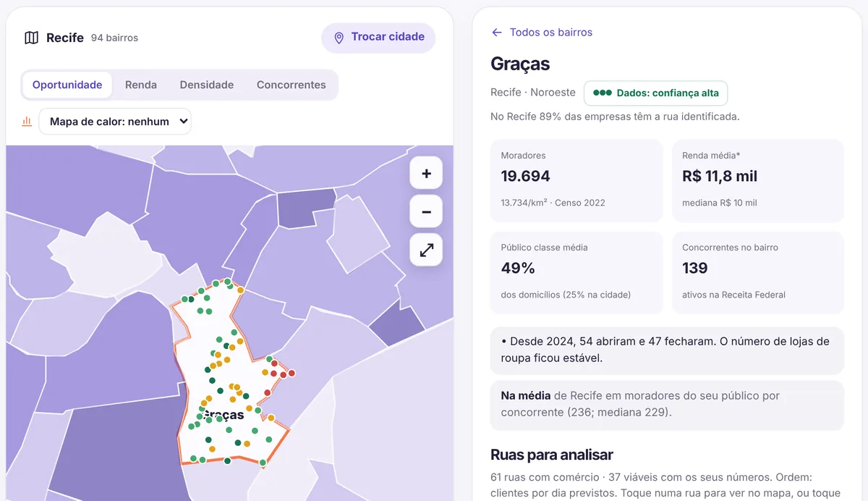The image size is (868, 501).
Task: Click the 89% das empresas street-identified text
Action: tap(615, 116)
